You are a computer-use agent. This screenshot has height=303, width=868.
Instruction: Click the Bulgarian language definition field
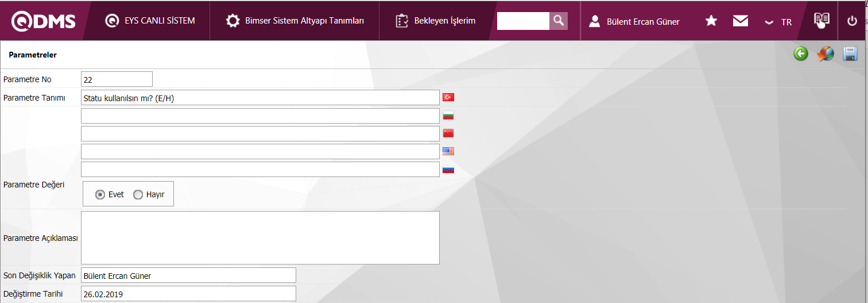tap(260, 116)
